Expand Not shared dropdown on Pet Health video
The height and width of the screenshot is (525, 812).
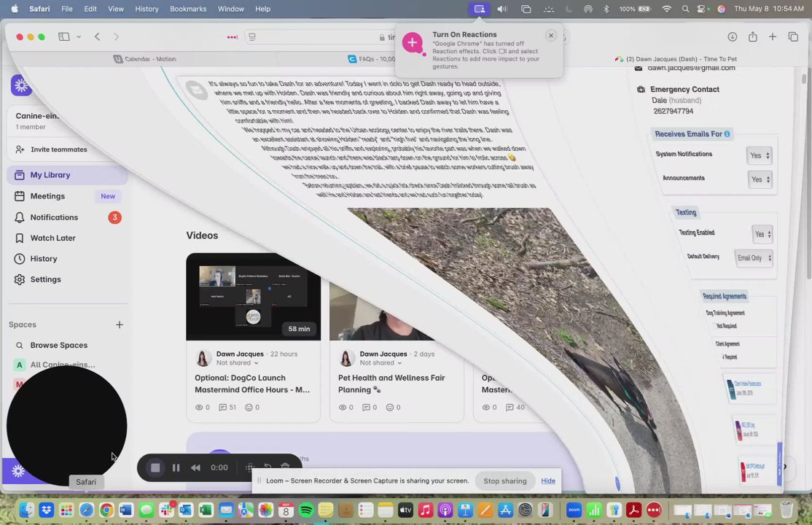(380, 363)
